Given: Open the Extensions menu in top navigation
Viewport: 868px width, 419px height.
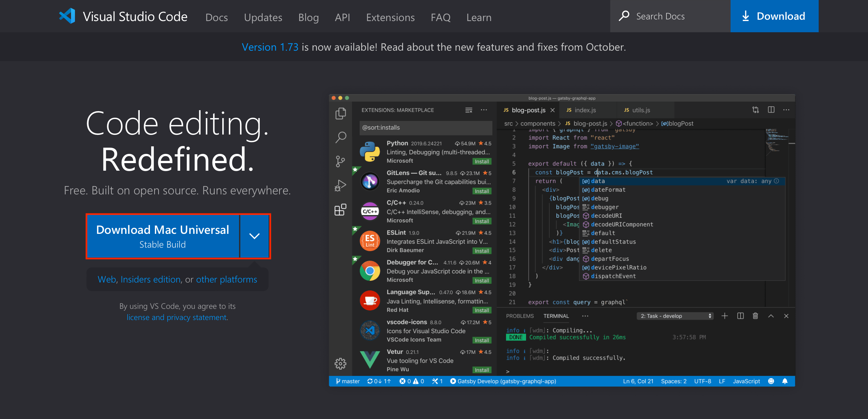Looking at the screenshot, I should 390,17.
